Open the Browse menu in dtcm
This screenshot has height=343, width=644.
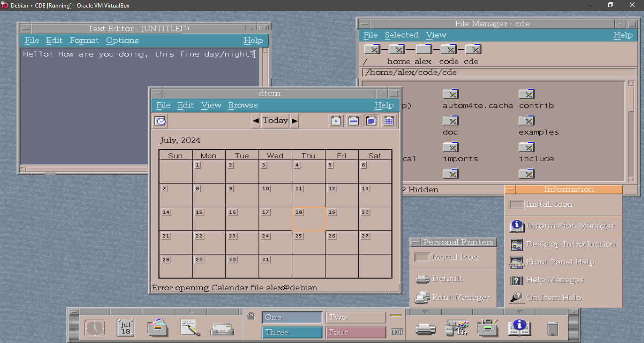pos(243,105)
